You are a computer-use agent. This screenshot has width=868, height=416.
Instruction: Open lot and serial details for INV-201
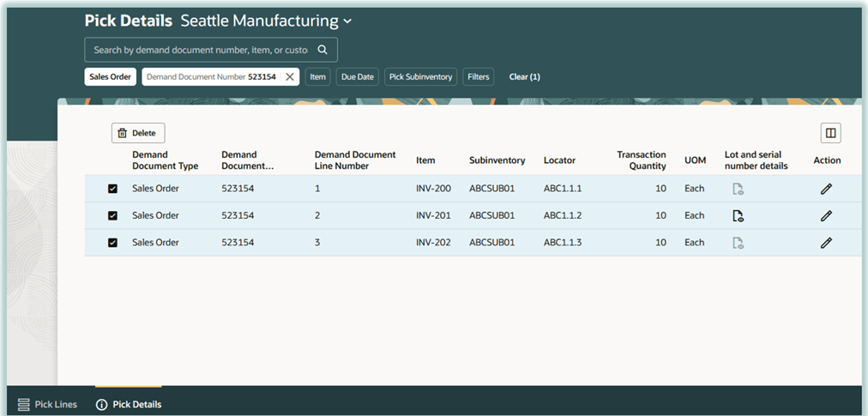click(x=737, y=216)
